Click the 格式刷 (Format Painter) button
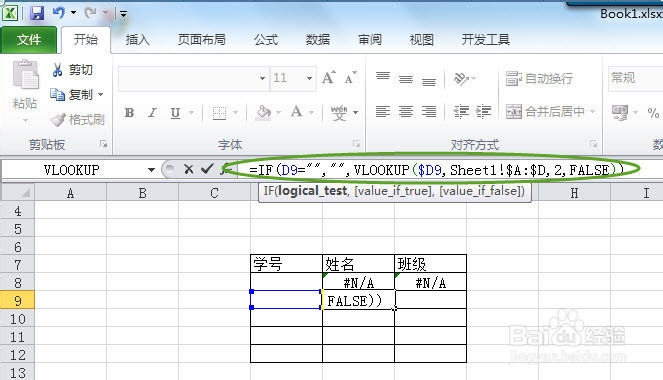The width and height of the screenshot is (663, 380). (x=77, y=120)
